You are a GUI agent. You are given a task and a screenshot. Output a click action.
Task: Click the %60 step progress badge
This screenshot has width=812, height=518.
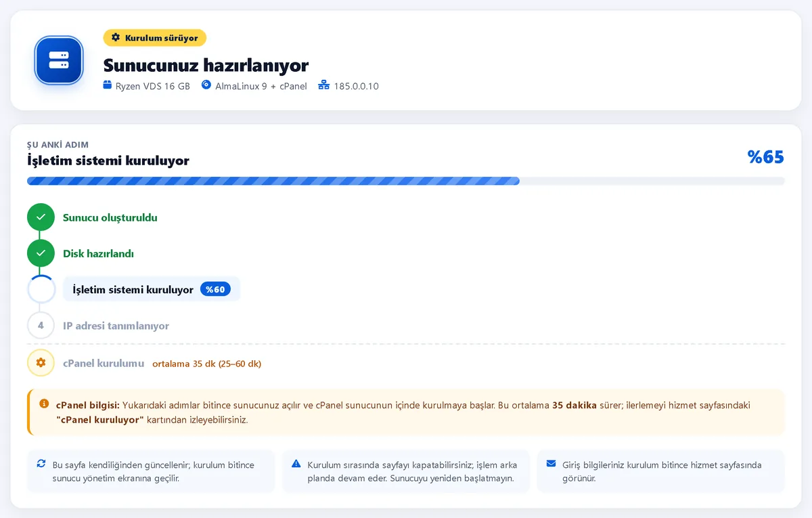click(215, 289)
